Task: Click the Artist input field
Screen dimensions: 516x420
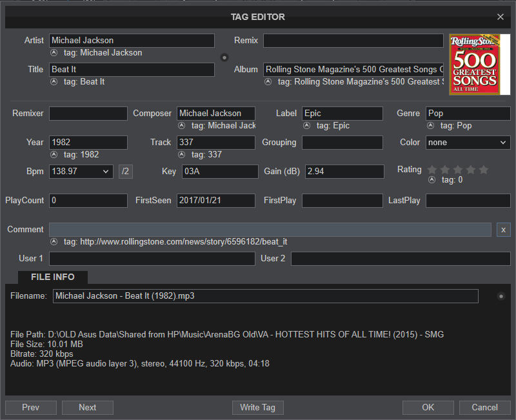Action: point(132,41)
